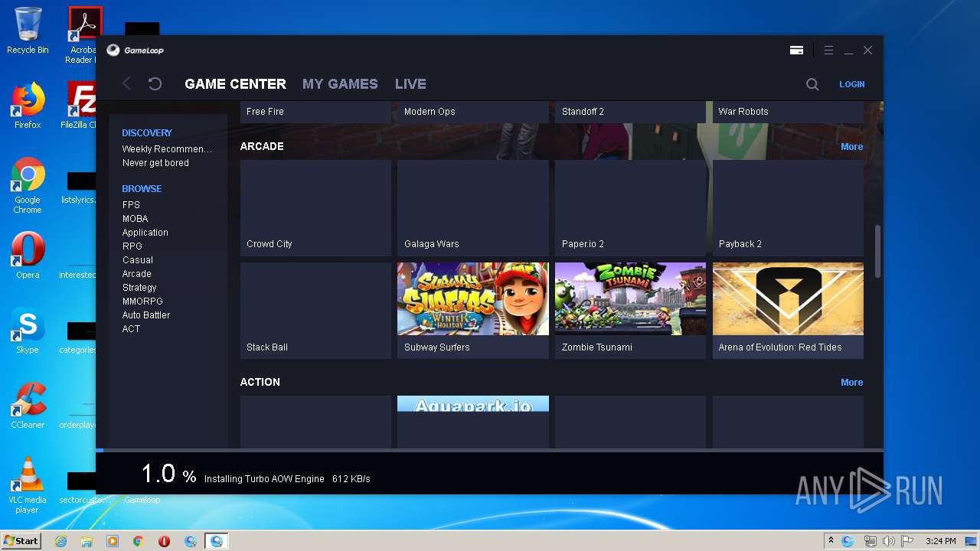
Task: Open Acrobat Reader desktop shortcut
Action: pos(83,35)
